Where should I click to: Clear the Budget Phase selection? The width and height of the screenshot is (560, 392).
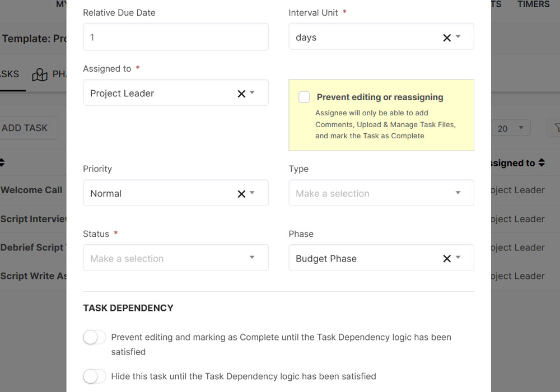(x=446, y=259)
